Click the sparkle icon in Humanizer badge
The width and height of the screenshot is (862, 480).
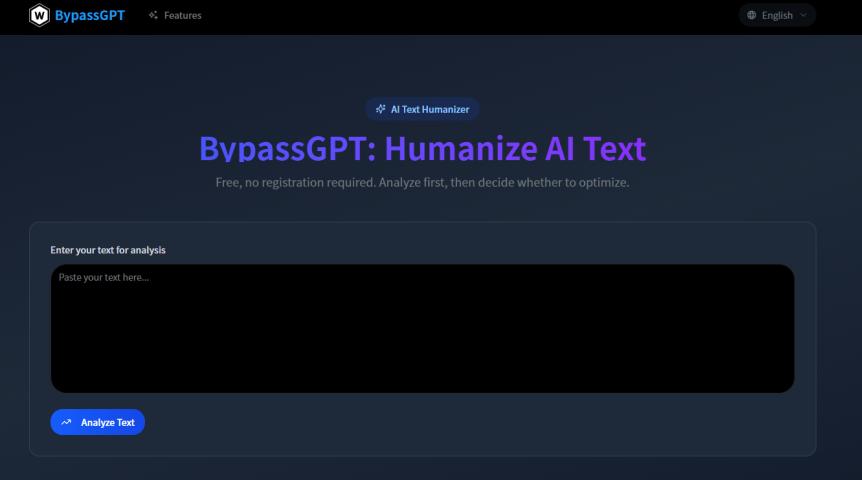[380, 109]
